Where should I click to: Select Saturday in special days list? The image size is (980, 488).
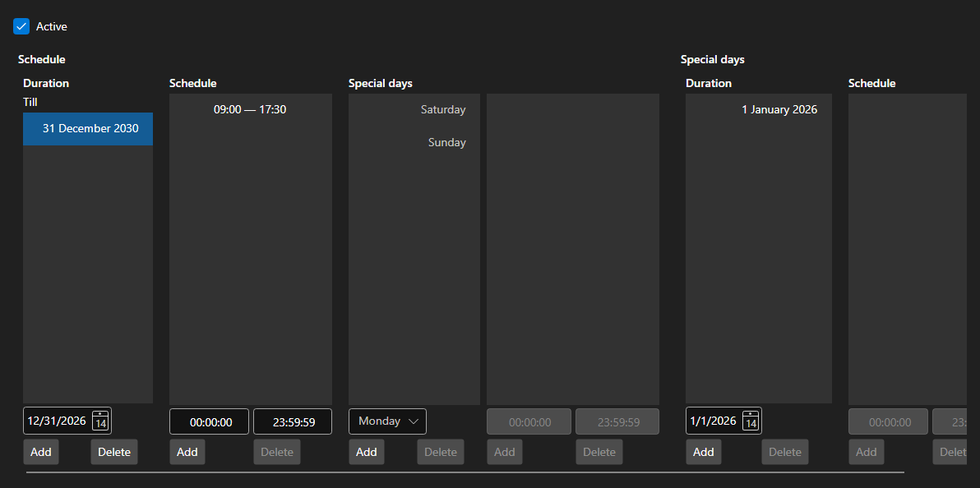click(x=414, y=109)
